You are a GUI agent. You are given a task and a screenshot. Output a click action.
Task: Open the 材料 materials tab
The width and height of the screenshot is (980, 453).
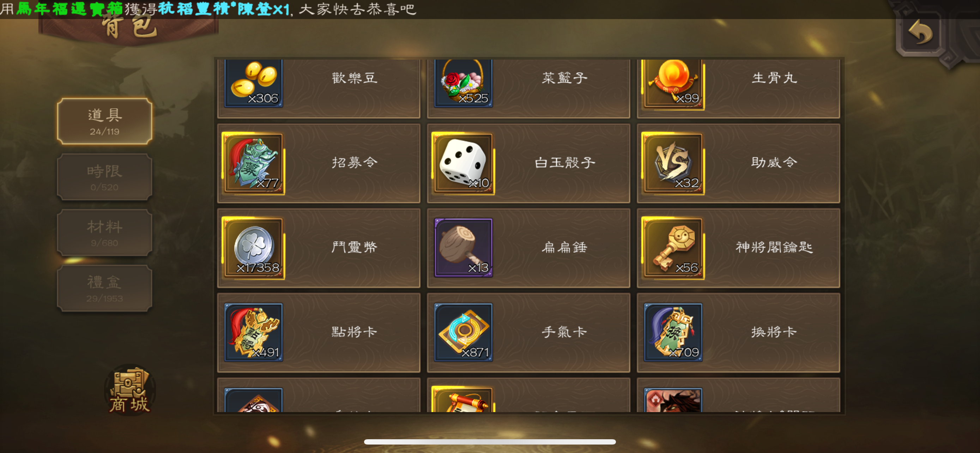(105, 232)
